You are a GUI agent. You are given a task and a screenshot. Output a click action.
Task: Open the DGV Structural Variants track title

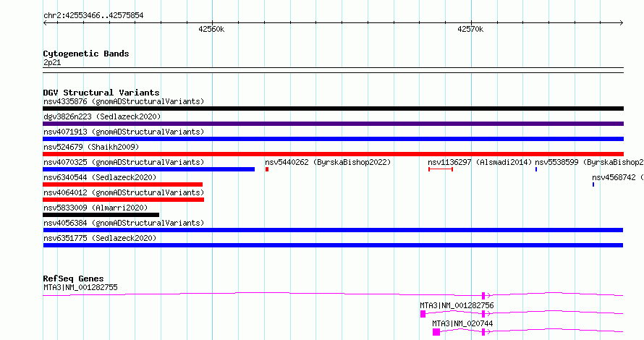tap(101, 93)
